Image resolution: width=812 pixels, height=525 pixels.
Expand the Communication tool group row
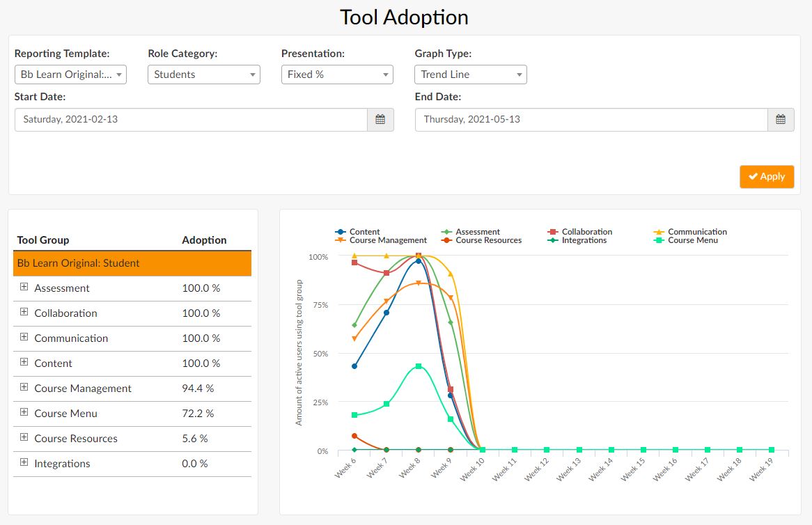click(x=24, y=337)
